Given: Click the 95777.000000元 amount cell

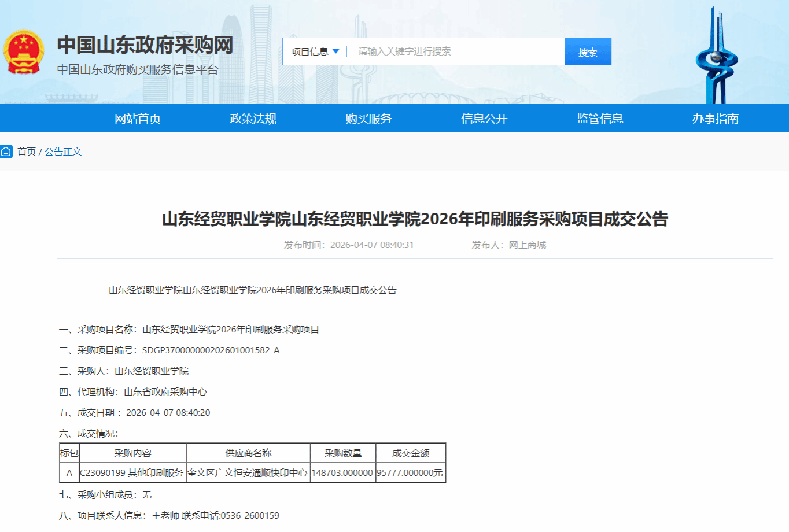Looking at the screenshot, I should pos(410,472).
